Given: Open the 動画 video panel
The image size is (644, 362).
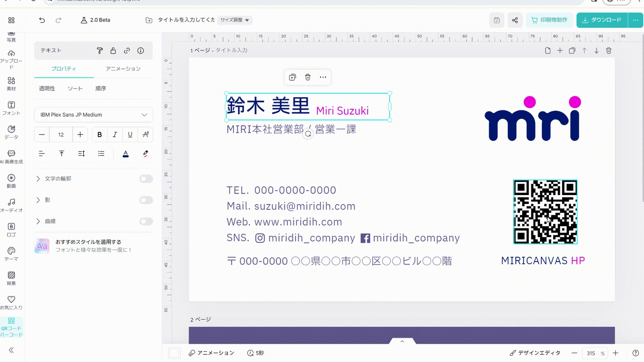Looking at the screenshot, I should point(11,181).
